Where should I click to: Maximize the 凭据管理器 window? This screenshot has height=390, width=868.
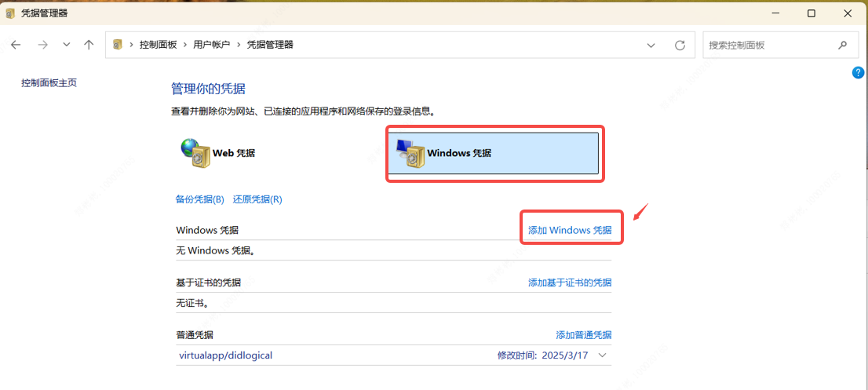click(x=811, y=13)
